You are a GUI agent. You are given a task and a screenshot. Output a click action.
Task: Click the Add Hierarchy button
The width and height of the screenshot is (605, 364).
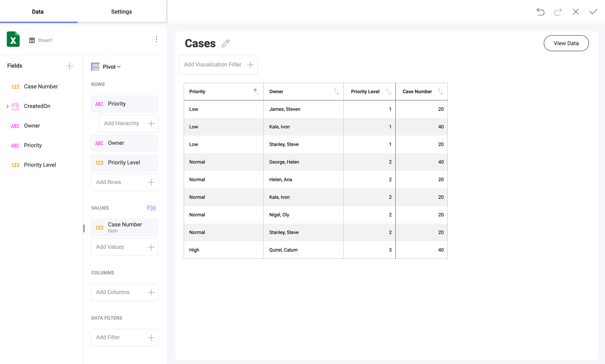pyautogui.click(x=128, y=124)
